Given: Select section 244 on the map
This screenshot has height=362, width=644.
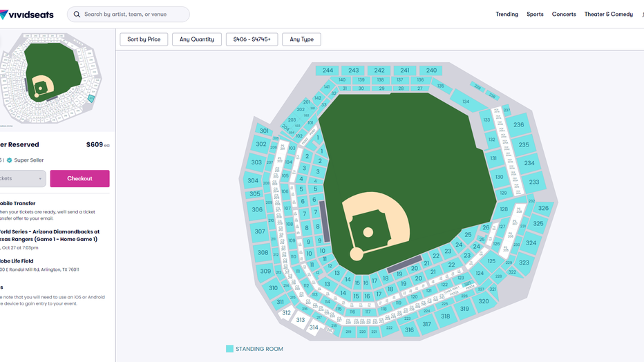Looking at the screenshot, I should point(328,70).
